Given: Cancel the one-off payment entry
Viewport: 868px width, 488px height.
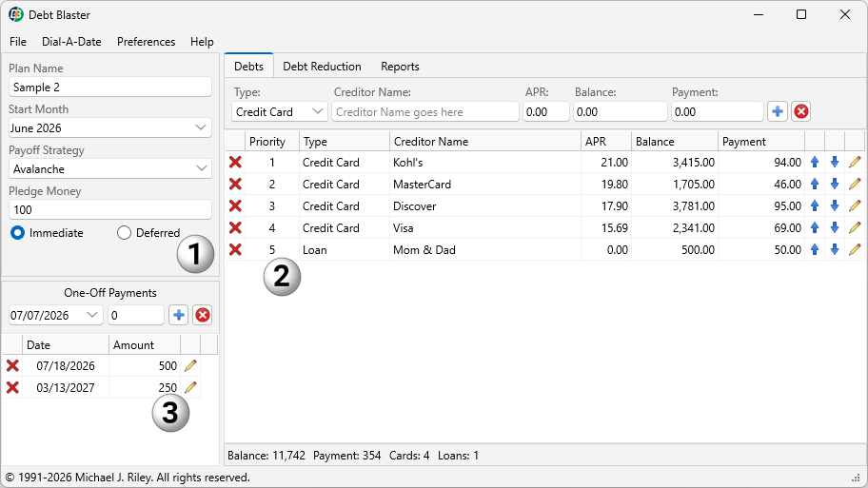Looking at the screenshot, I should (x=203, y=316).
